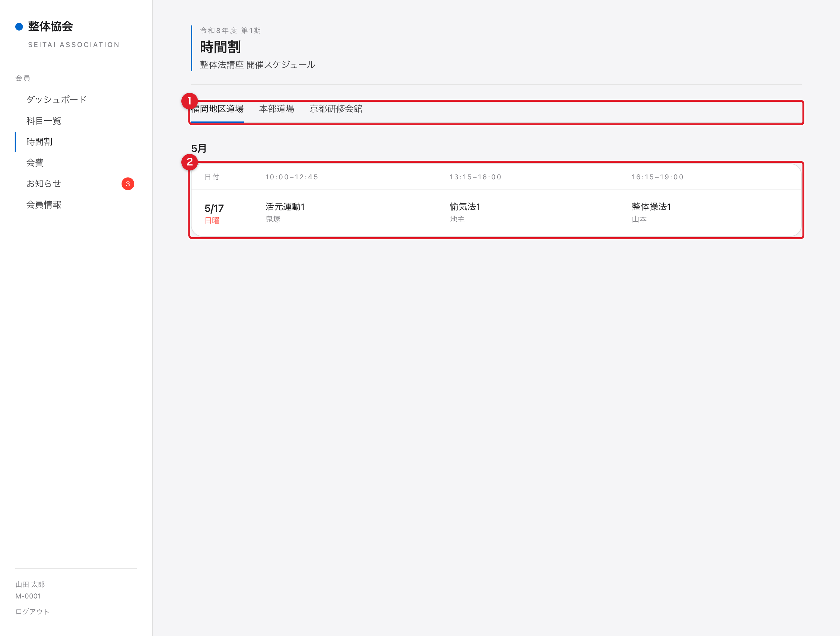Image resolution: width=840 pixels, height=636 pixels.
Task: Switch to the 本部道場 tab
Action: pos(276,109)
